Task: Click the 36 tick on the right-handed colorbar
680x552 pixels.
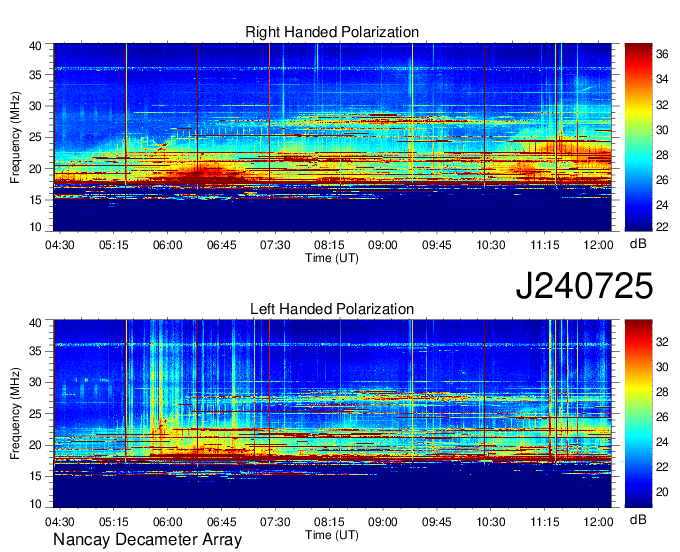Action: point(662,54)
